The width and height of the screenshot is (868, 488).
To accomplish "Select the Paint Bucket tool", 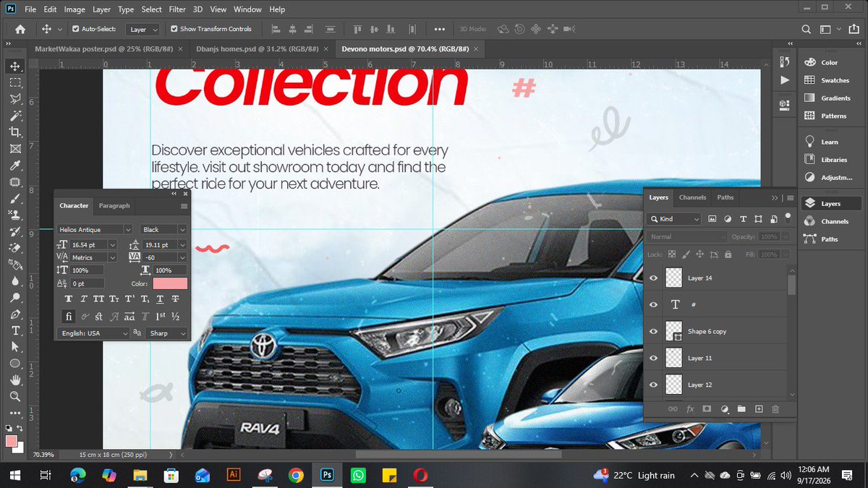I will point(15,265).
